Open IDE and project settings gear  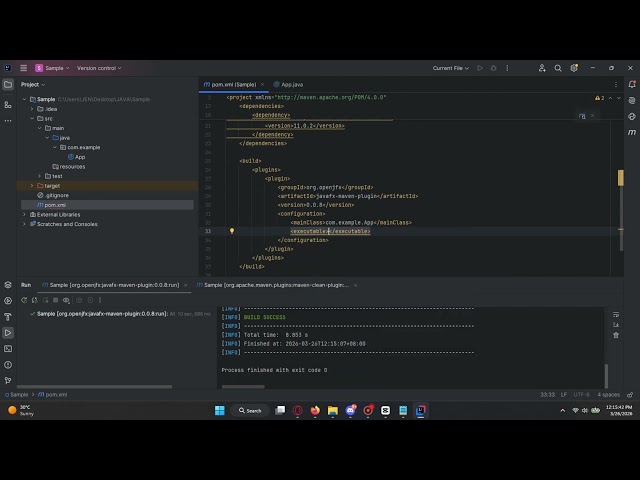(574, 68)
